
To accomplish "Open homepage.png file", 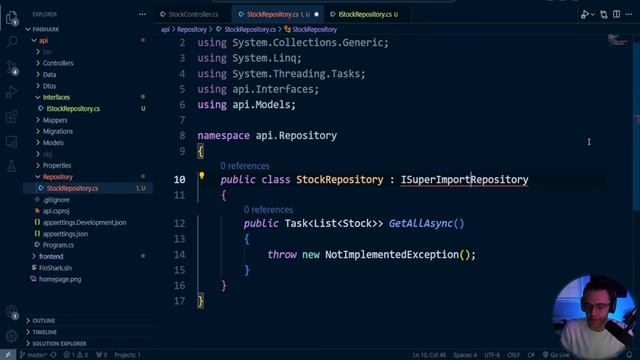I will 60,279.
